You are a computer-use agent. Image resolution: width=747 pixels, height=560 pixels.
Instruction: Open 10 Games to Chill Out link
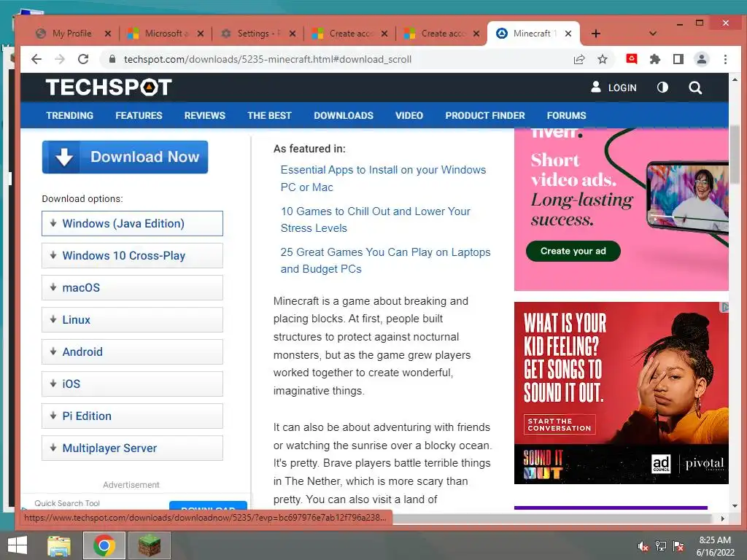(x=376, y=219)
